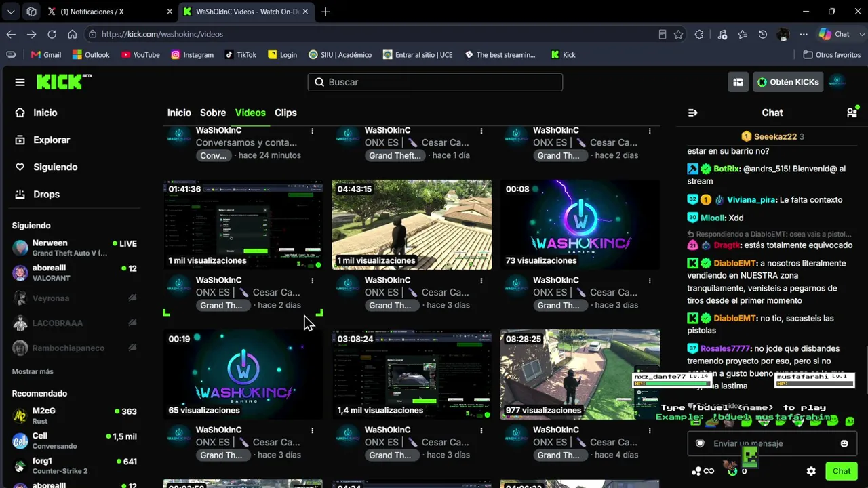The height and width of the screenshot is (488, 868).
Task: Click the browser address bar URL
Action: click(162, 34)
